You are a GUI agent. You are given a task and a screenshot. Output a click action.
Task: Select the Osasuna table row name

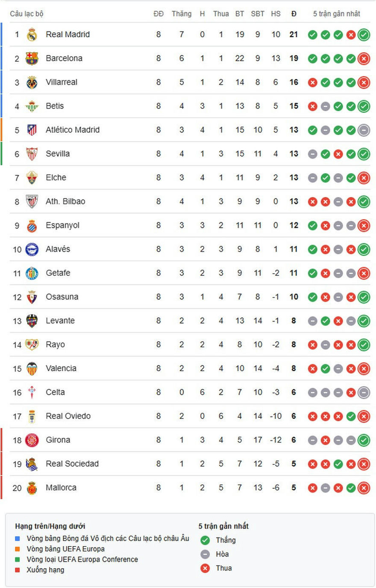(x=62, y=297)
